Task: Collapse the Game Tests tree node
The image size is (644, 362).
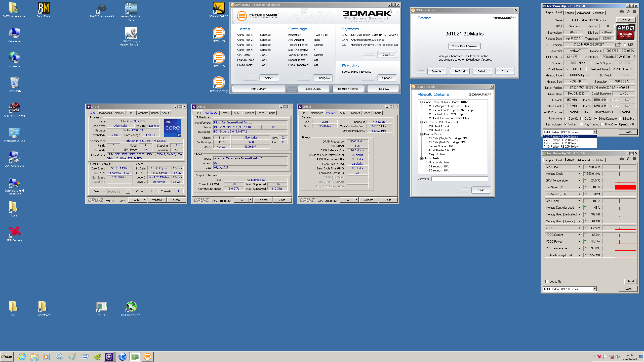Action: pos(421,102)
